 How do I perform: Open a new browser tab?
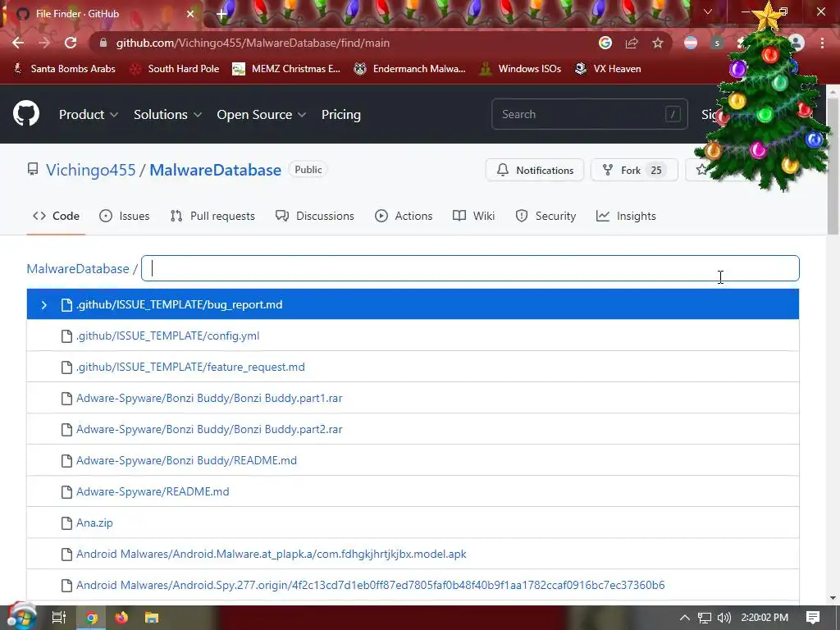click(221, 14)
